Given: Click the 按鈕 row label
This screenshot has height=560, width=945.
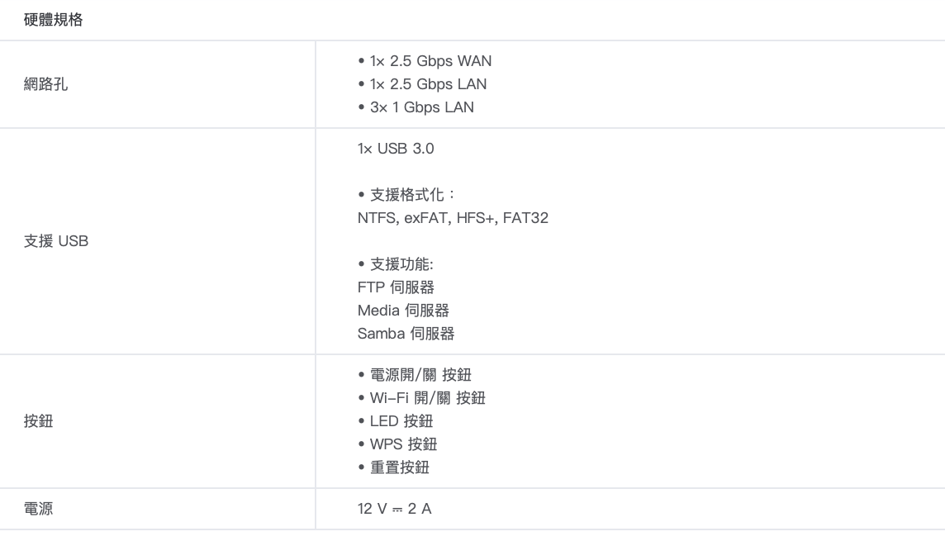Looking at the screenshot, I should click(39, 421).
